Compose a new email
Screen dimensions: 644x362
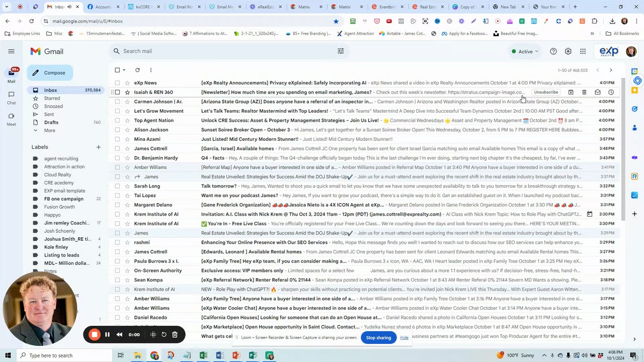[x=49, y=73]
